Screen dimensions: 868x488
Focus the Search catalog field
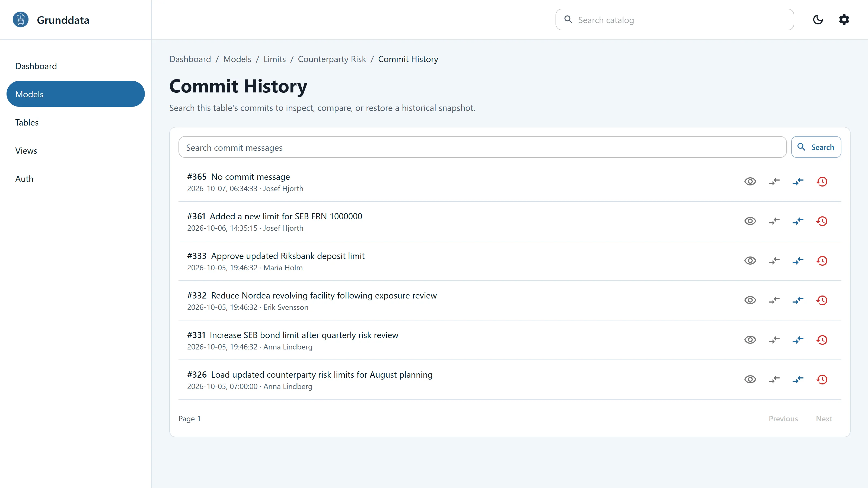click(675, 20)
